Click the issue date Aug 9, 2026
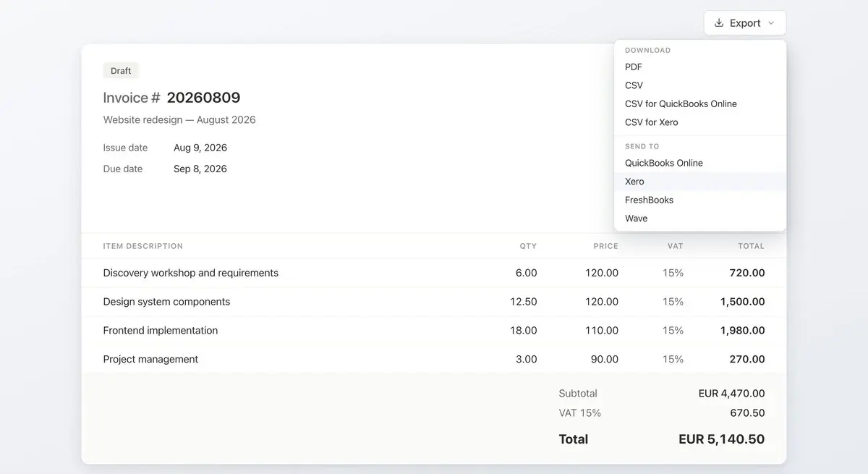Image resolution: width=868 pixels, height=474 pixels. click(x=200, y=148)
